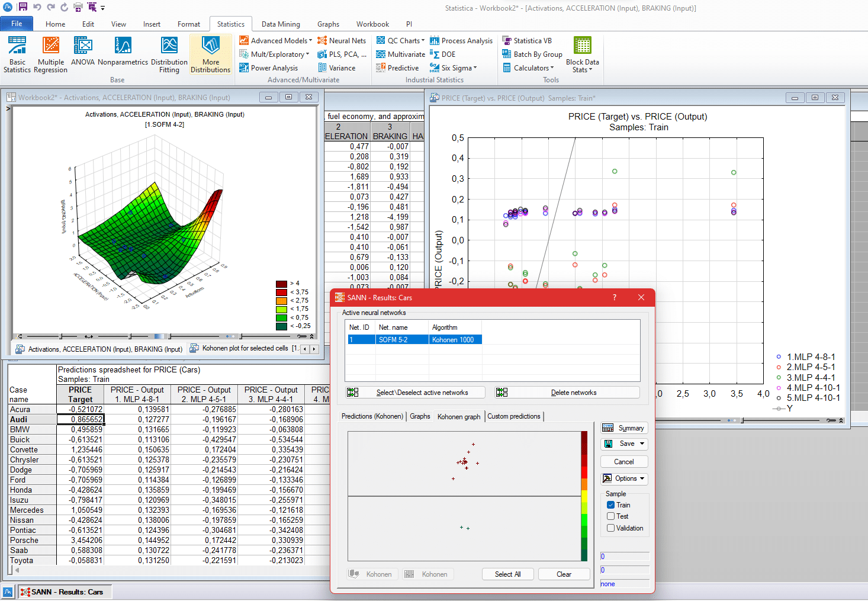Open DOE experimental design
Image resolution: width=868 pixels, height=601 pixels.
pos(442,54)
